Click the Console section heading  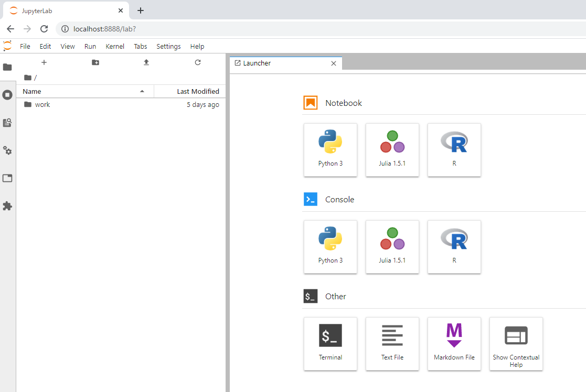coord(340,199)
